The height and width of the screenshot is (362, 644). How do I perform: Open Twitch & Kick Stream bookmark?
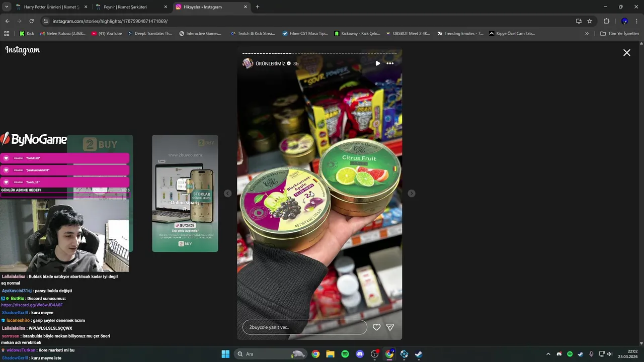(253, 34)
